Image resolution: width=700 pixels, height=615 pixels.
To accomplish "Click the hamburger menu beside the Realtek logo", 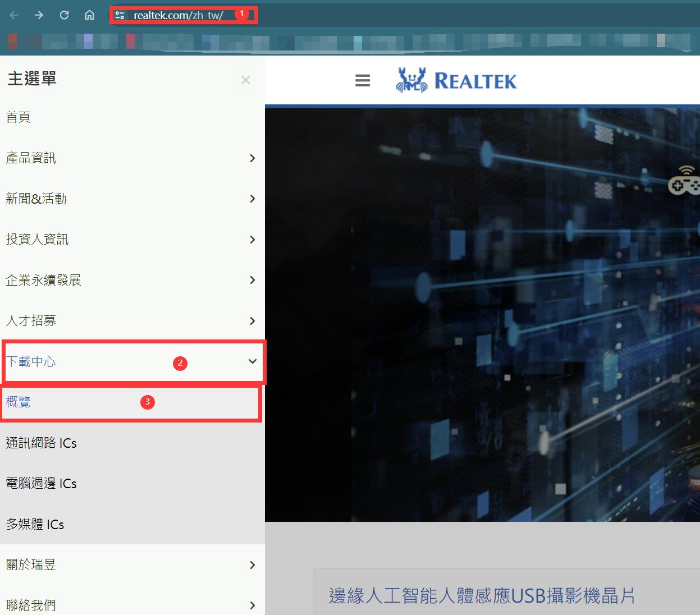I will pyautogui.click(x=362, y=80).
